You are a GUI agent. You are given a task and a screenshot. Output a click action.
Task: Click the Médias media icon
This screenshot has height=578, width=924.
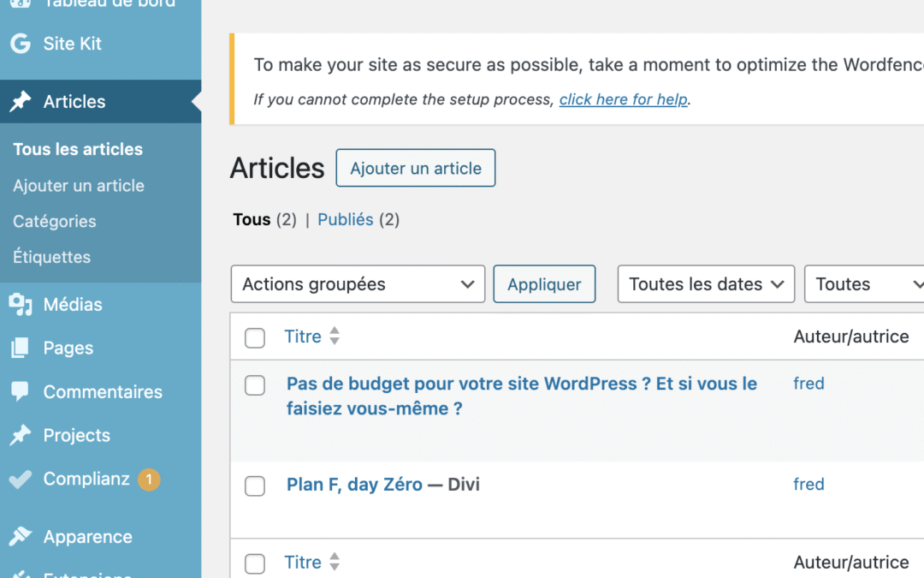[20, 304]
